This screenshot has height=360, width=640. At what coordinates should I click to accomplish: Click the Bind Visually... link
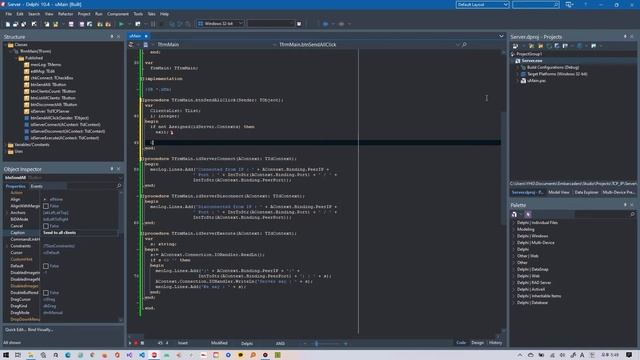(x=40, y=330)
